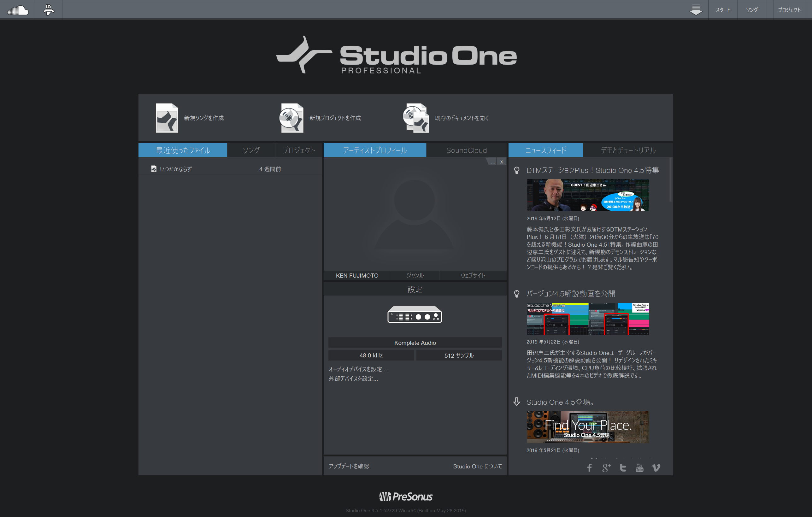Open the Vimeo social icon

pyautogui.click(x=656, y=468)
